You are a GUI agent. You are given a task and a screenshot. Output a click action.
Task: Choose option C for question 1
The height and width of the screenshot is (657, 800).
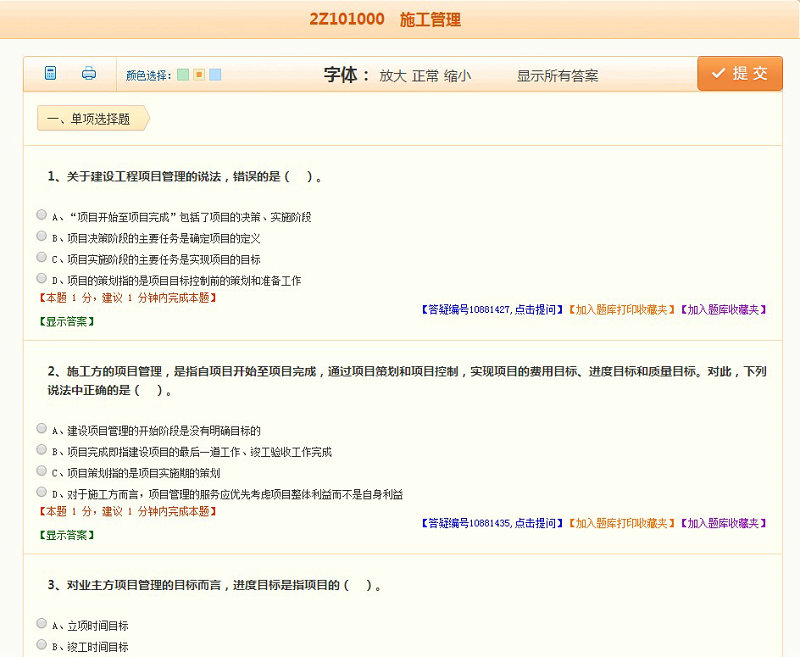41,258
